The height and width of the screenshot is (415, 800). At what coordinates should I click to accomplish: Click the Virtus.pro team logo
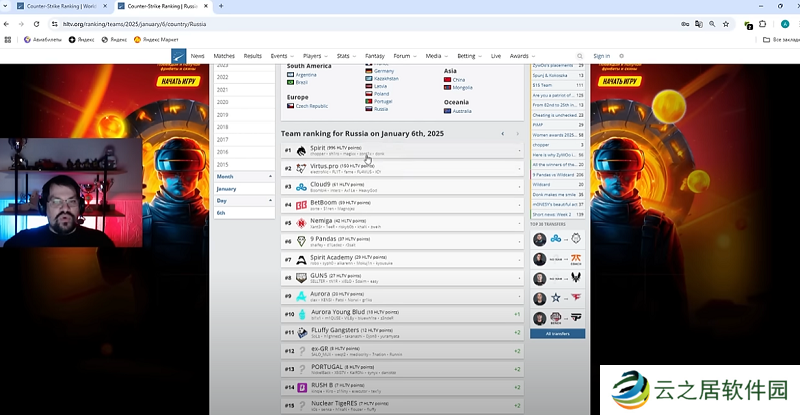pos(301,168)
